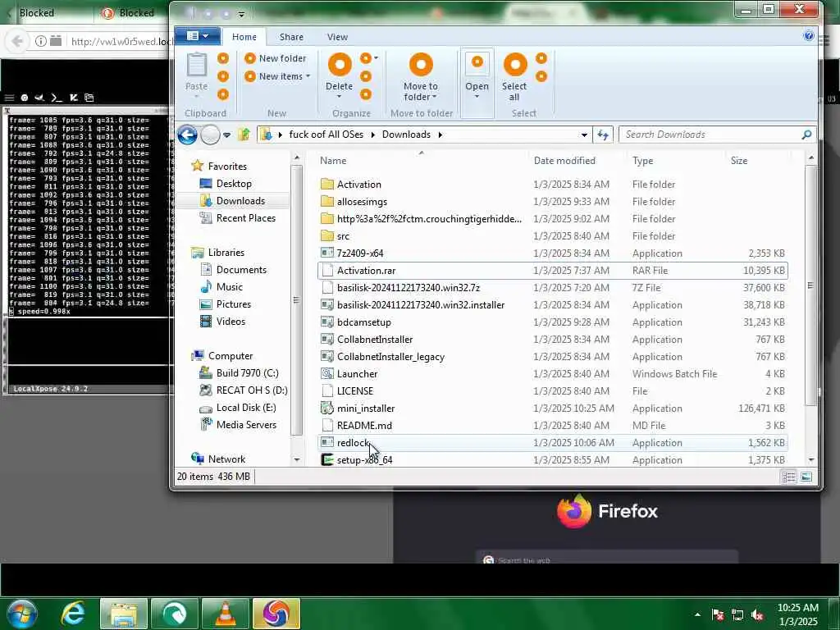The height and width of the screenshot is (630, 840).
Task: Click the Select all ribbon icon
Action: tap(515, 65)
